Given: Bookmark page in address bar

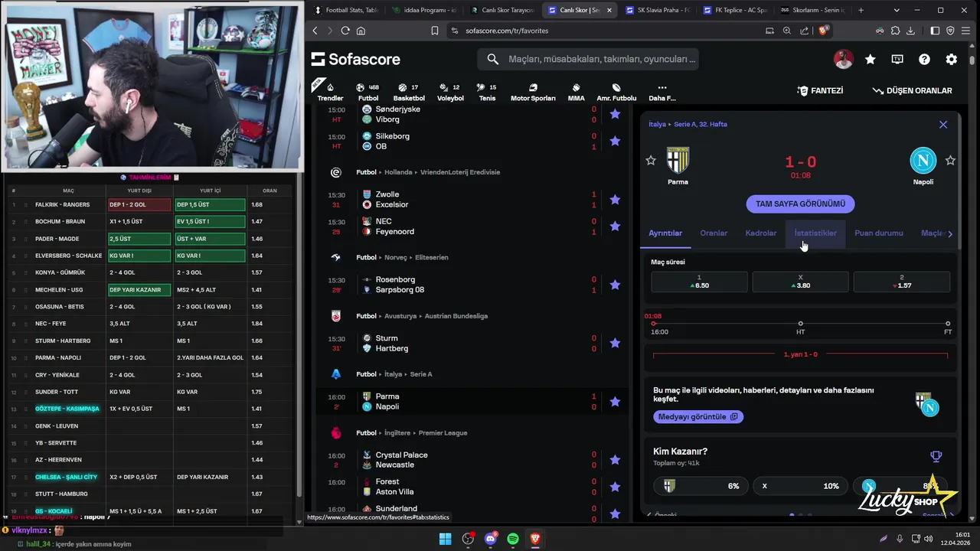Looking at the screenshot, I should click(434, 31).
